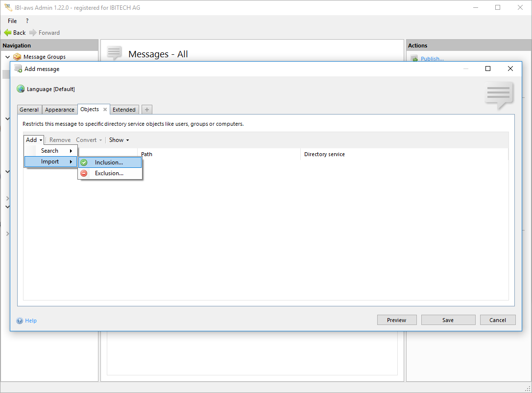Image resolution: width=532 pixels, height=393 pixels.
Task: Click the Language globe icon
Action: pos(21,89)
